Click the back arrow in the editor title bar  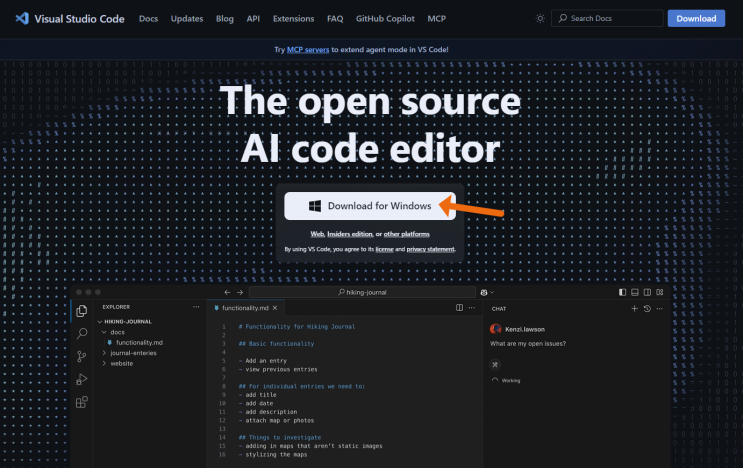tap(227, 292)
